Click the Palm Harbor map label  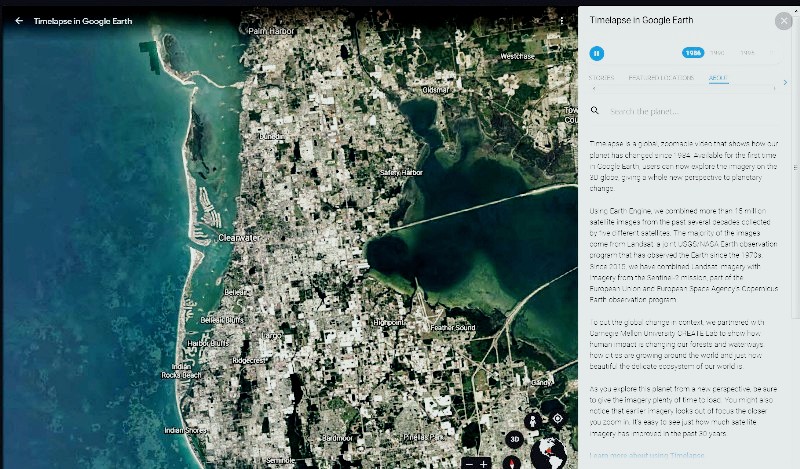pyautogui.click(x=271, y=31)
